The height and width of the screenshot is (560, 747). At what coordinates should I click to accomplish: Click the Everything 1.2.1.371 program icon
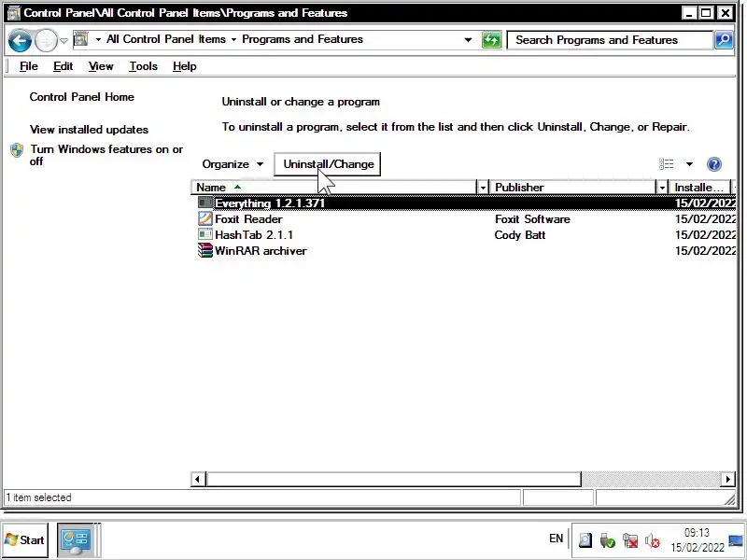click(x=204, y=203)
